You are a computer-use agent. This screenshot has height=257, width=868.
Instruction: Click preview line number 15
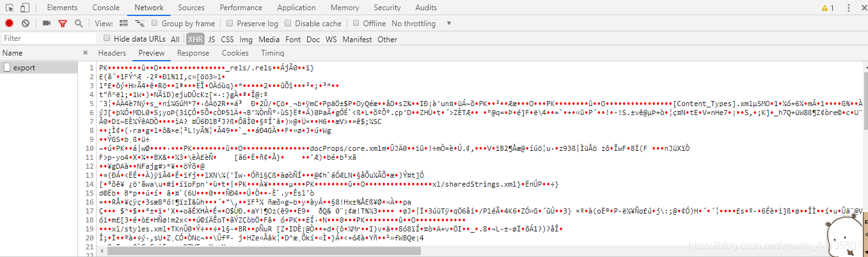pyautogui.click(x=90, y=193)
